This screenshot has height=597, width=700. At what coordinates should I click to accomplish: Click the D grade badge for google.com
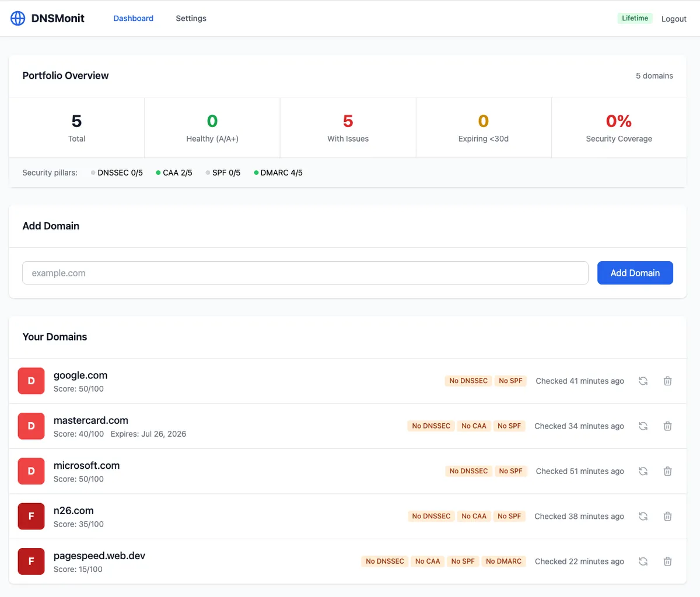(32, 381)
